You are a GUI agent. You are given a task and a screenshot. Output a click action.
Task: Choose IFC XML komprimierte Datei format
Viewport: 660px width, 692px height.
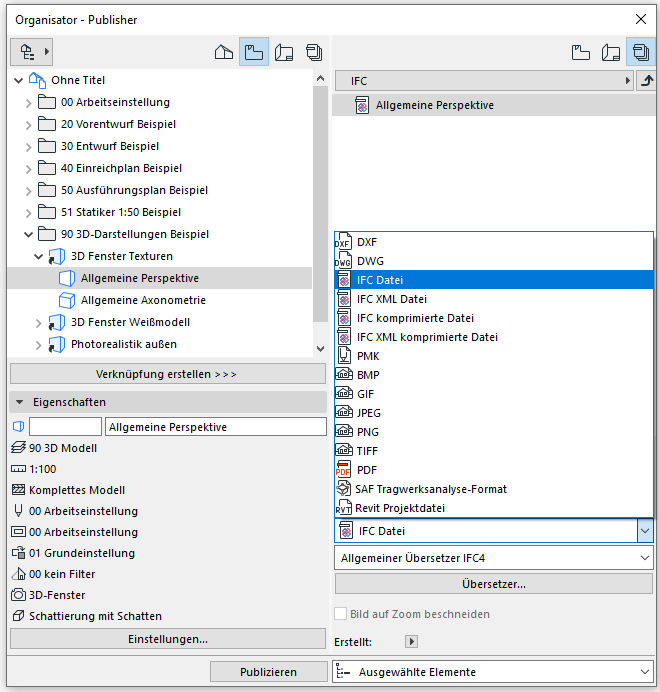point(494,337)
